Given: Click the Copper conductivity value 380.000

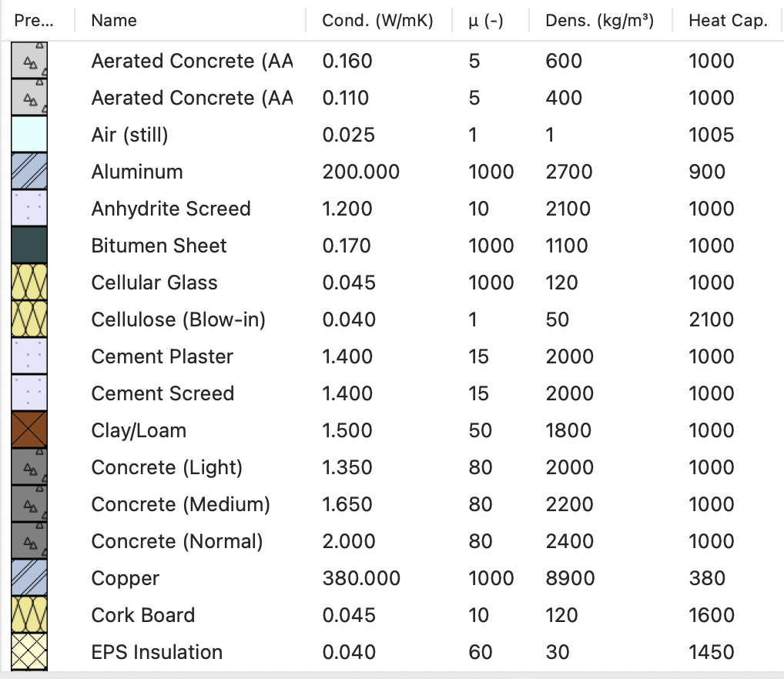Looking at the screenshot, I should [x=361, y=578].
